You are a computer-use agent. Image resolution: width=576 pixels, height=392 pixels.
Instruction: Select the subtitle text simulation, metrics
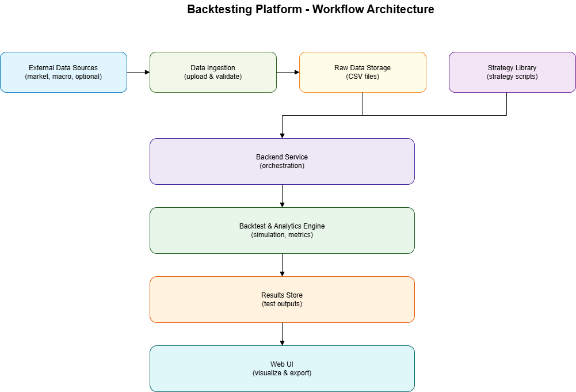pos(282,234)
